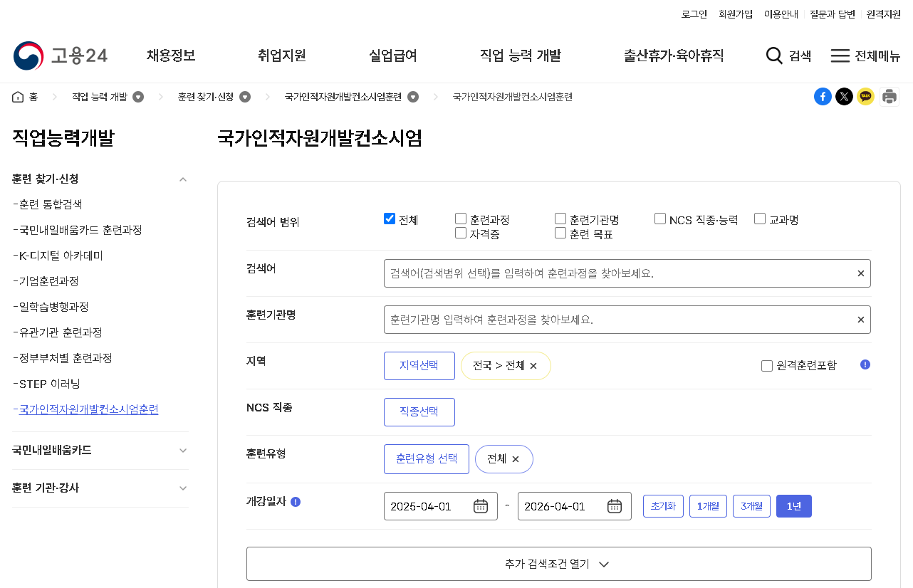This screenshot has height=588, width=913.
Task: Click the 로그인 link
Action: (x=694, y=14)
